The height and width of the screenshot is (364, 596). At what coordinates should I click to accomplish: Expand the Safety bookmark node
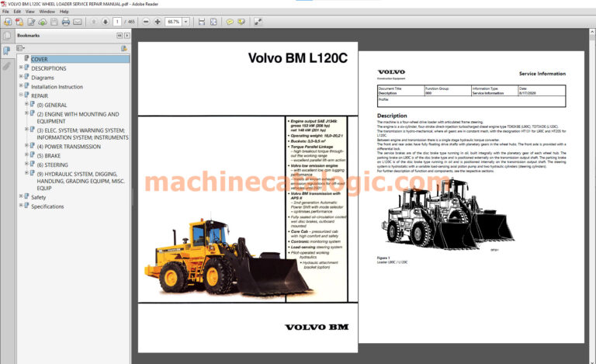click(21, 196)
